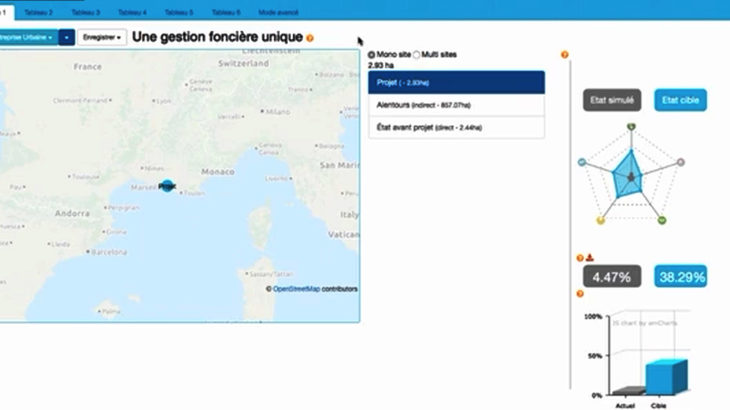Select the Multi sites radio option
The height and width of the screenshot is (410, 730).
point(417,55)
